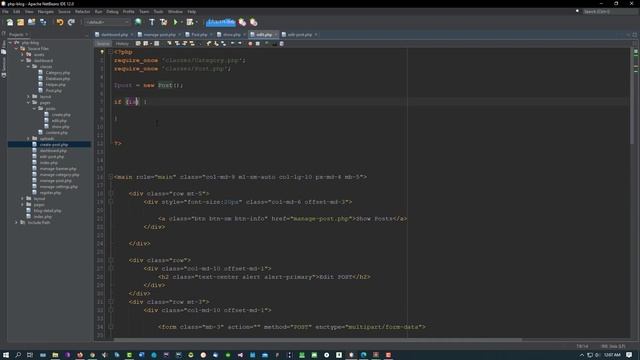Switch to the edit-post.php editor tab
The image size is (640, 360).
[299, 35]
